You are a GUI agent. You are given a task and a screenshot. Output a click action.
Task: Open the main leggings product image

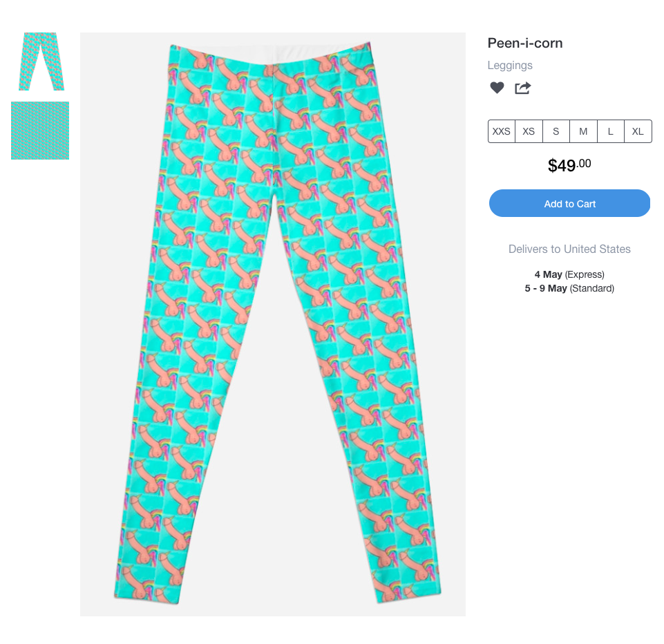point(273,324)
